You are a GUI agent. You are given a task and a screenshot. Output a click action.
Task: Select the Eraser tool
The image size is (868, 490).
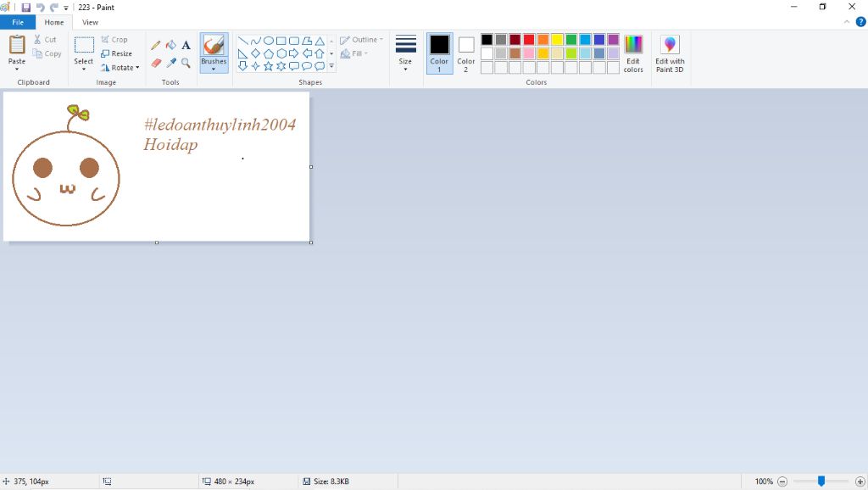click(x=156, y=63)
